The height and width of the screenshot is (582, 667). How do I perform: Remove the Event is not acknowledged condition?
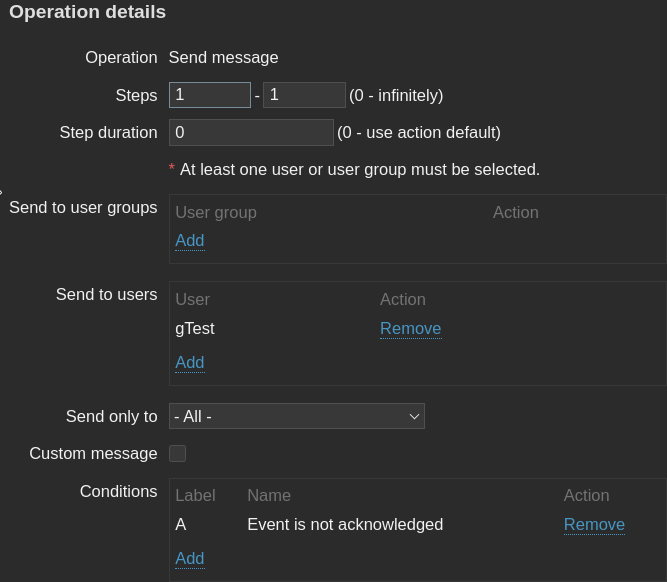tap(594, 524)
